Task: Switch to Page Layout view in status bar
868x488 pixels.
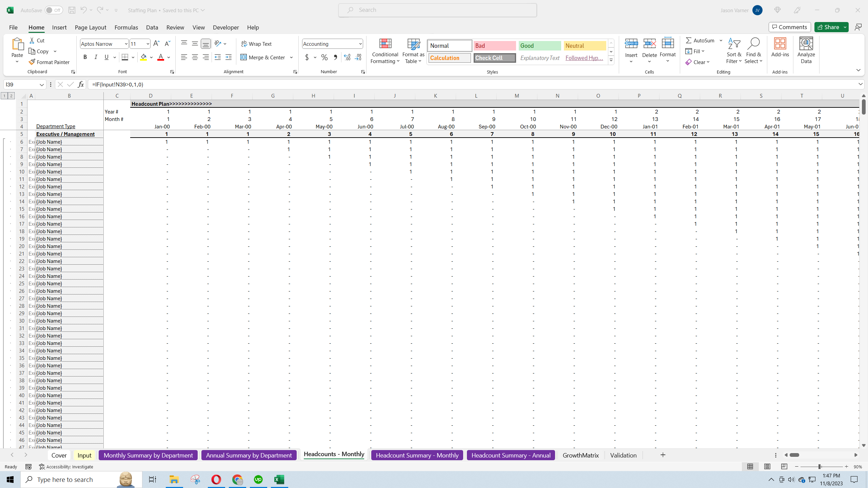Action: [767, 467]
